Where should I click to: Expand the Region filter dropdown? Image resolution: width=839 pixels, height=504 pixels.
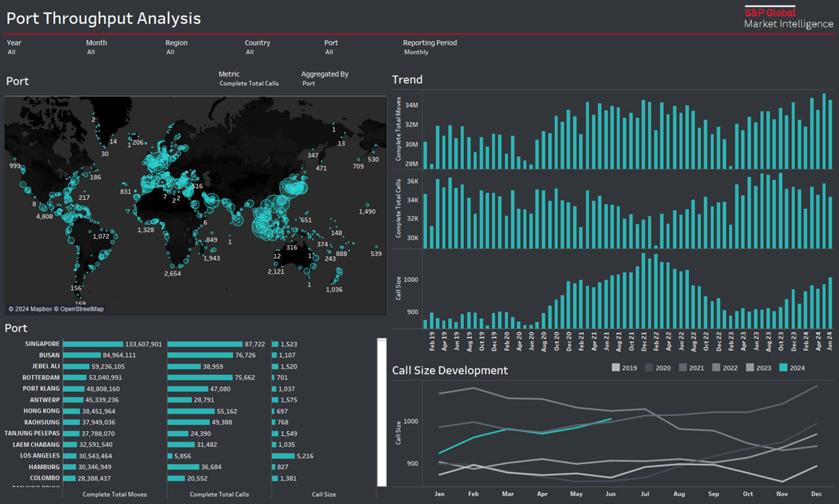(170, 52)
